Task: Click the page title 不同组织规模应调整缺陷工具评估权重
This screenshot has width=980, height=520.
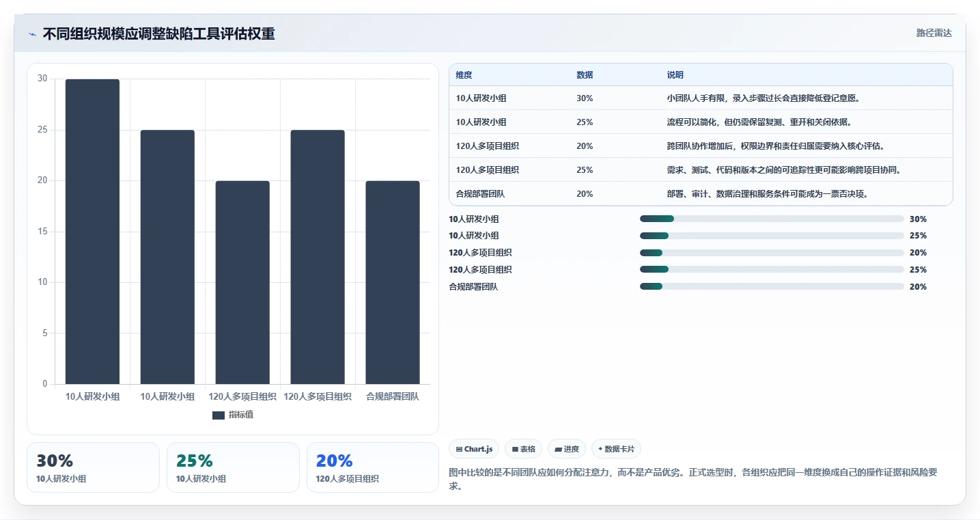Action: click(x=158, y=33)
